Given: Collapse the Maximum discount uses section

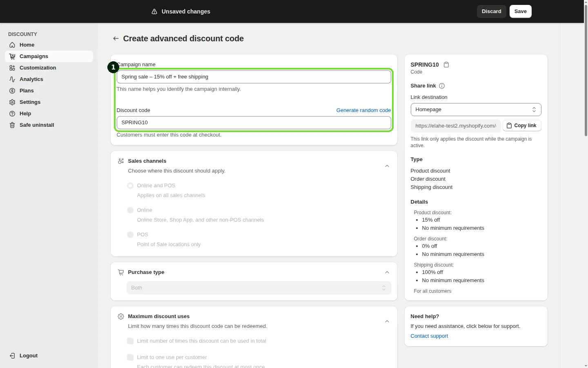Looking at the screenshot, I should pyautogui.click(x=387, y=321).
